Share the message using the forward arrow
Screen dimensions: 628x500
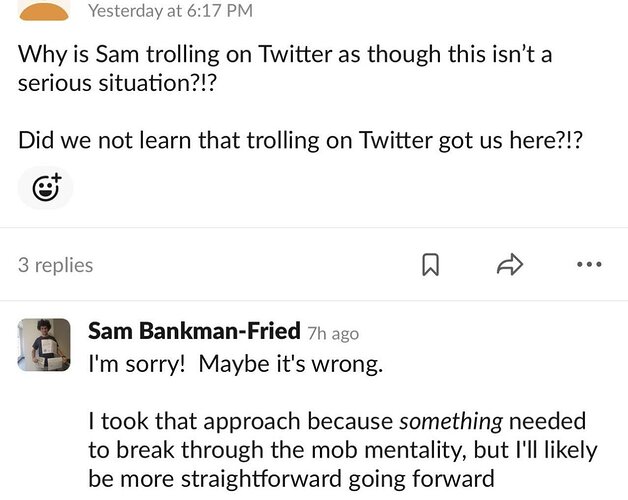(x=510, y=264)
